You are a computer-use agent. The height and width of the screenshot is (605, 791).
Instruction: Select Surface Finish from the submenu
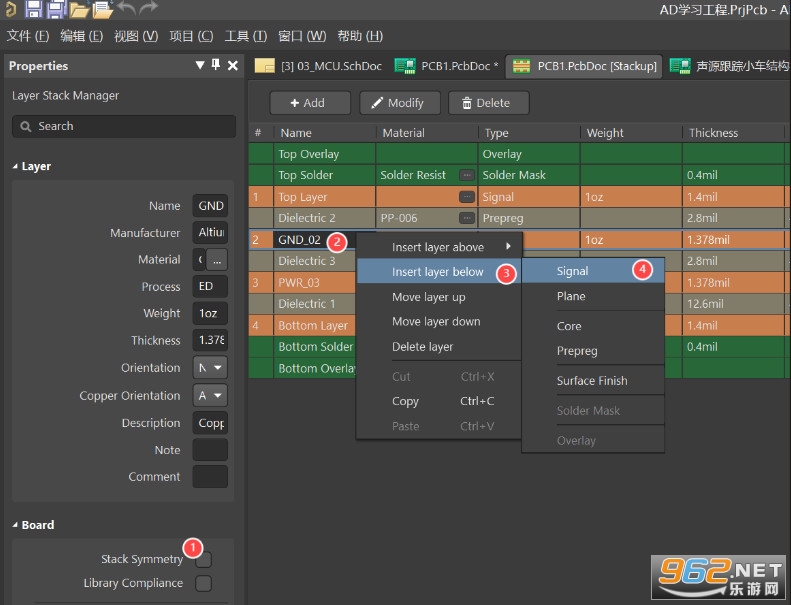click(593, 380)
